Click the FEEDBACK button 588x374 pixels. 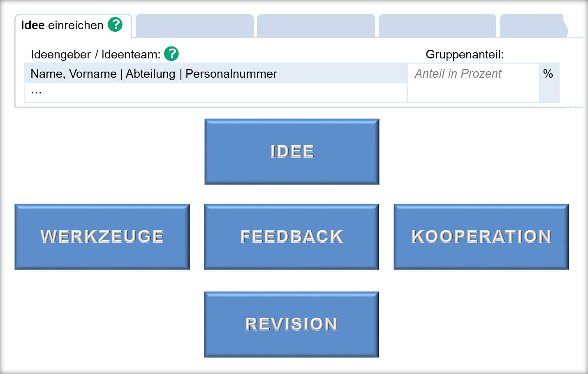[x=292, y=237]
